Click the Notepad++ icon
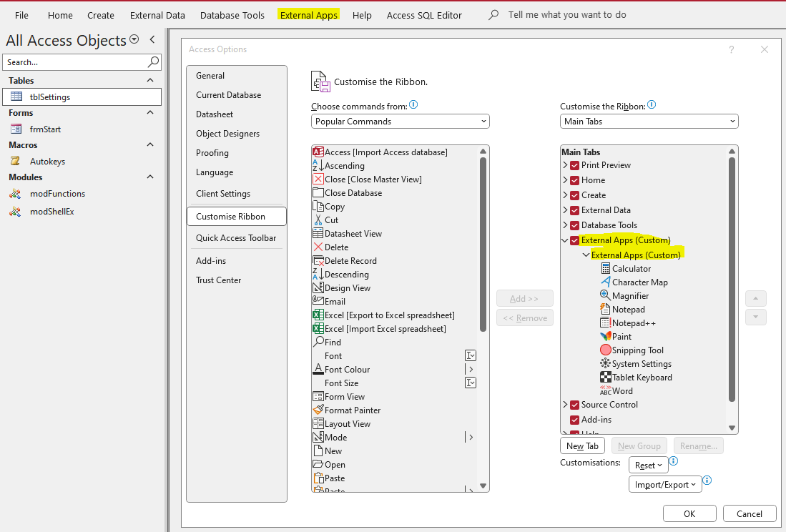The width and height of the screenshot is (786, 532). pyautogui.click(x=605, y=322)
